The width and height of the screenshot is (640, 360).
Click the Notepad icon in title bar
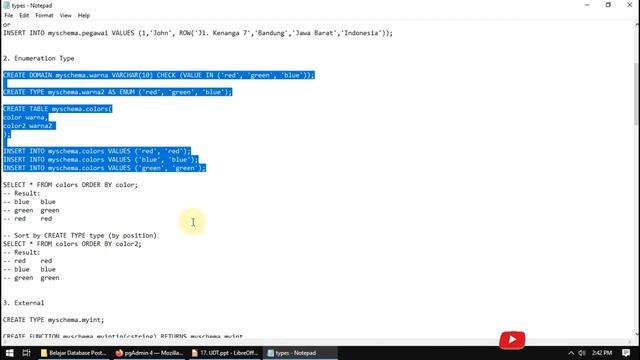coord(6,5)
